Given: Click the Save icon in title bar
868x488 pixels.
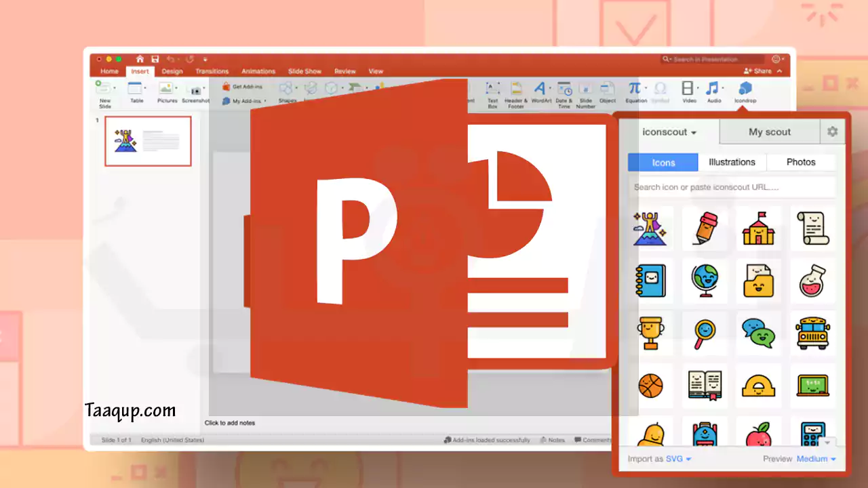Looking at the screenshot, I should pos(155,59).
